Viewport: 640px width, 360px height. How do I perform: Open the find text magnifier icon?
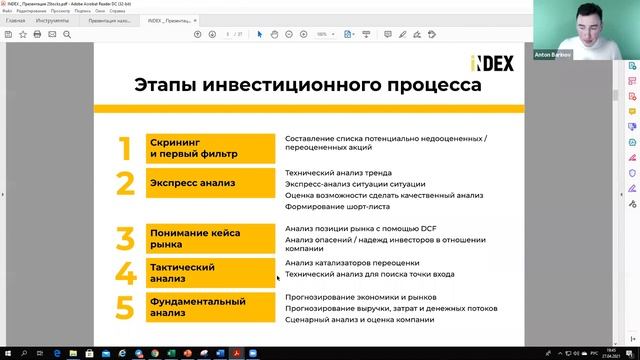coord(67,35)
